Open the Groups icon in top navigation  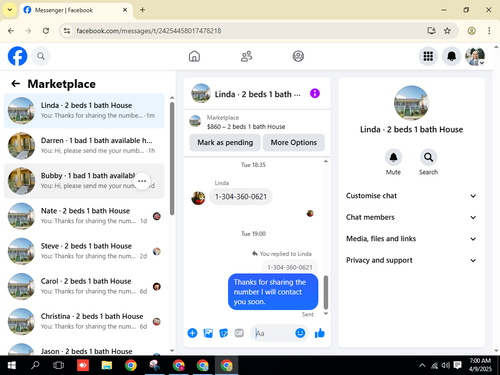click(x=298, y=56)
